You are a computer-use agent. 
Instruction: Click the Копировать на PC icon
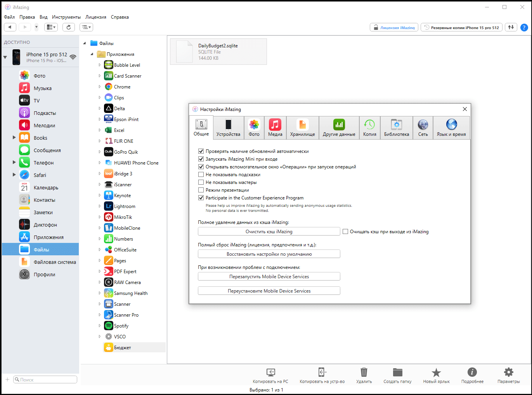tap(271, 372)
